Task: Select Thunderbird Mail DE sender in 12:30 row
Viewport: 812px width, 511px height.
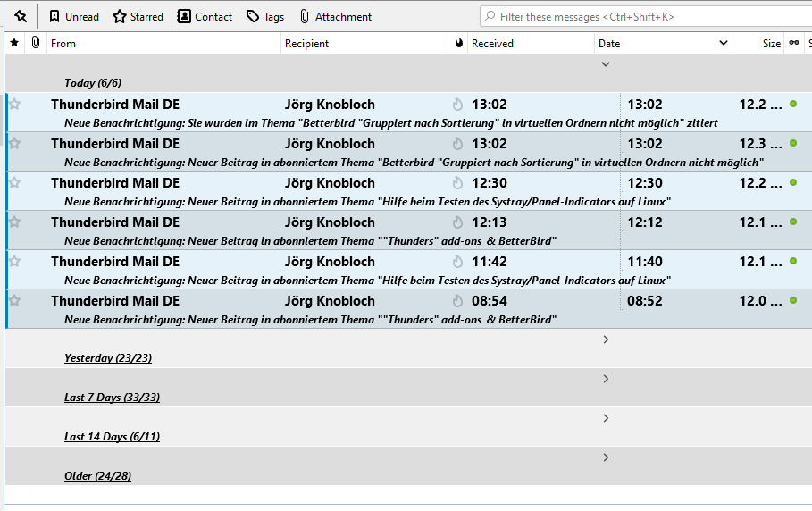Action: tap(115, 183)
